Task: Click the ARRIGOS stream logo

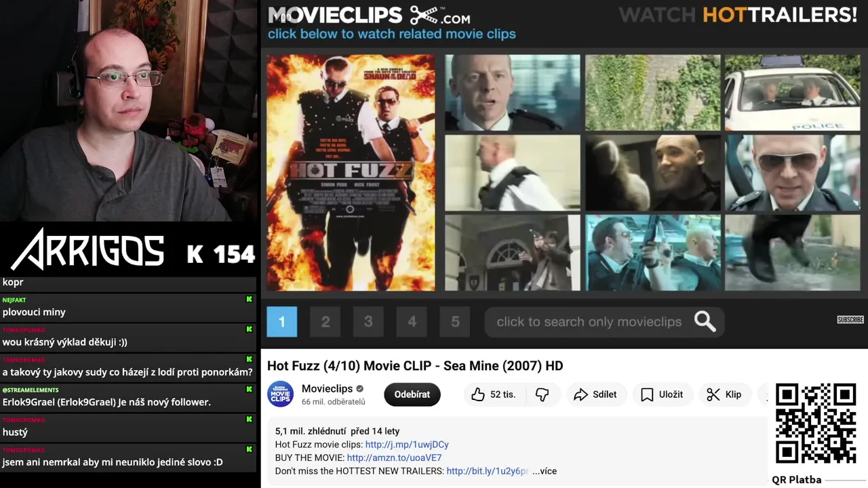Action: click(88, 249)
